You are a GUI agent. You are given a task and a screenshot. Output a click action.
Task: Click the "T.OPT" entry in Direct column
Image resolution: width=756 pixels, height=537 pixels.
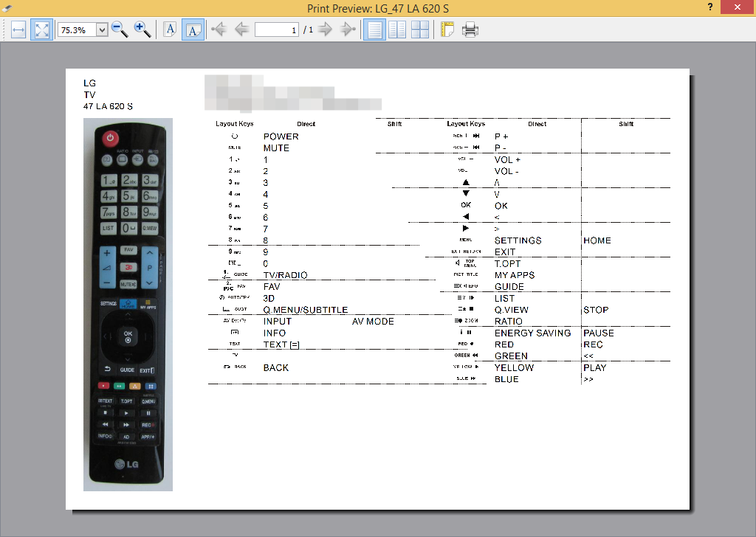(508, 263)
